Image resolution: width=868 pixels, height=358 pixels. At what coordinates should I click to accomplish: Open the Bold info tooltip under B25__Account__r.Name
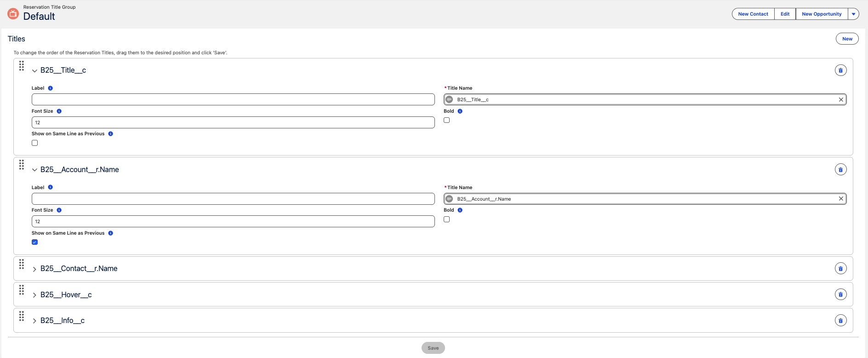click(460, 210)
